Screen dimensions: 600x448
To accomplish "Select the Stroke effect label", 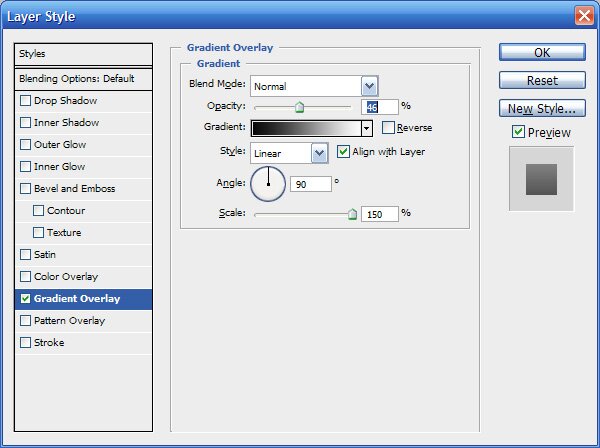I will point(49,342).
